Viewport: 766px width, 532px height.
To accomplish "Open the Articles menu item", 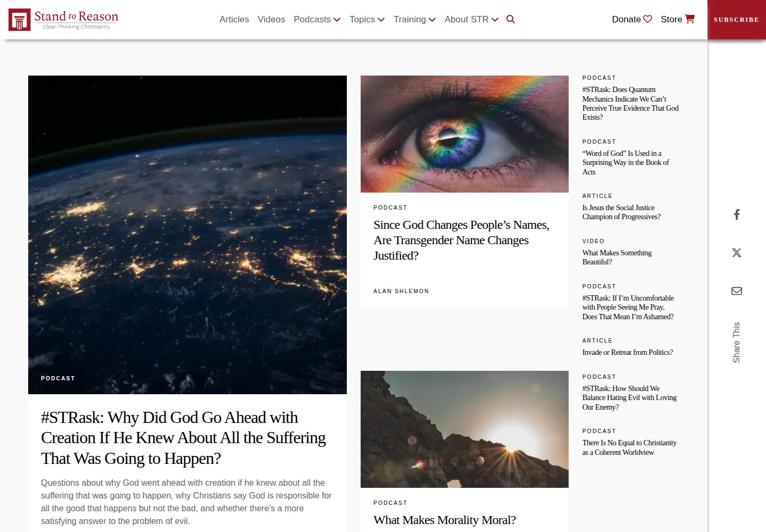I will tap(234, 19).
